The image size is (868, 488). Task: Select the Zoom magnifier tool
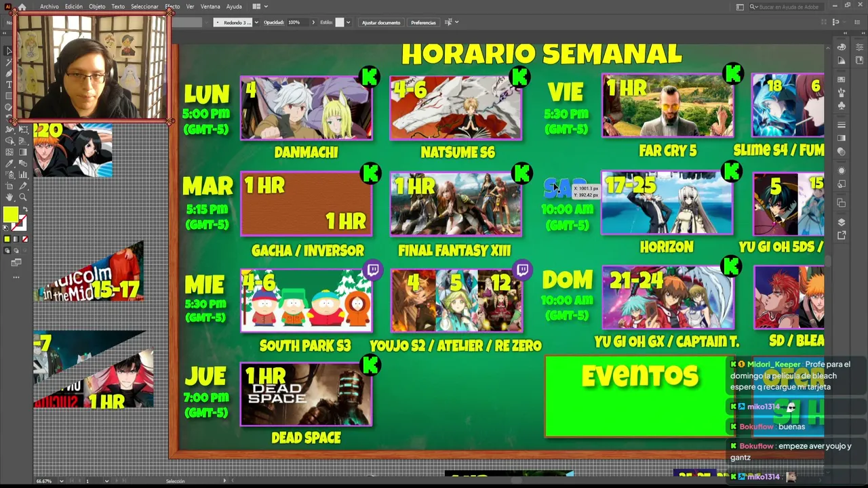click(x=23, y=197)
